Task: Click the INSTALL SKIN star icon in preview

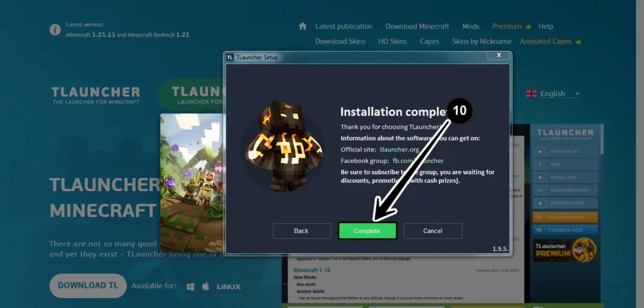Action: click(540, 177)
